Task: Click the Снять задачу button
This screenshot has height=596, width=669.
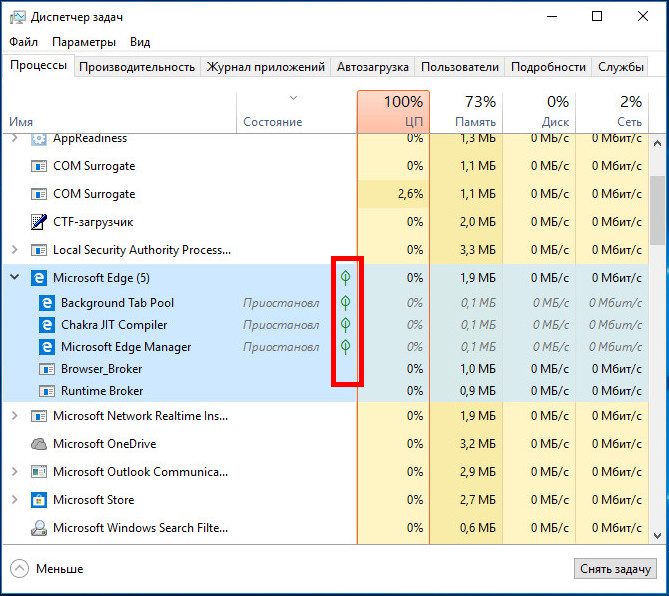Action: tap(615, 569)
